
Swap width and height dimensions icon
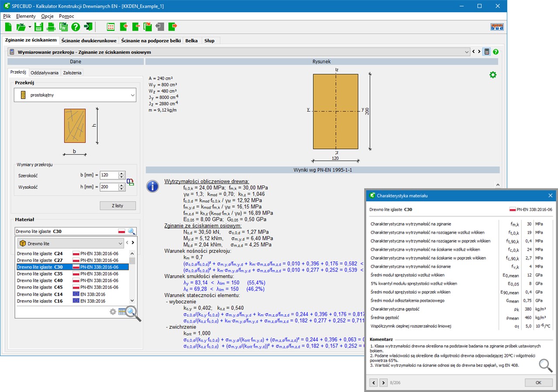click(x=130, y=182)
